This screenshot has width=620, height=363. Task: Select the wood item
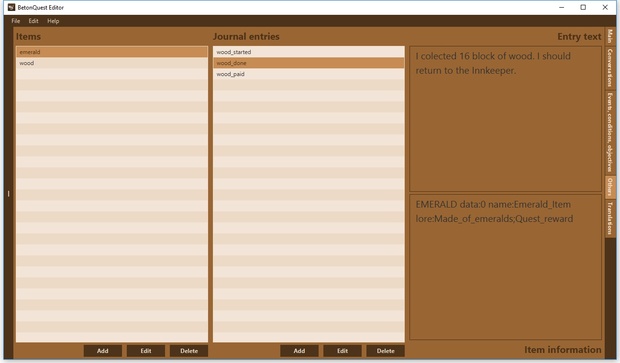tap(112, 63)
